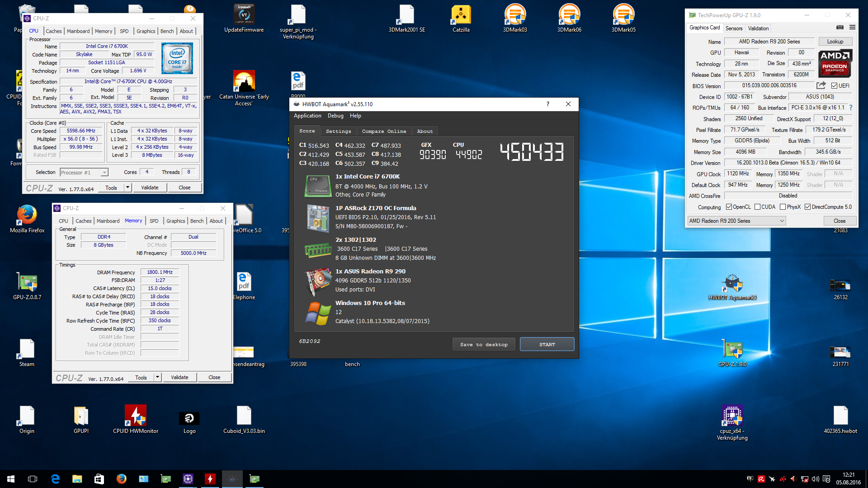868x488 pixels.
Task: Expand Tools dropdown arrow in lower CPU-Z
Action: [x=158, y=377]
